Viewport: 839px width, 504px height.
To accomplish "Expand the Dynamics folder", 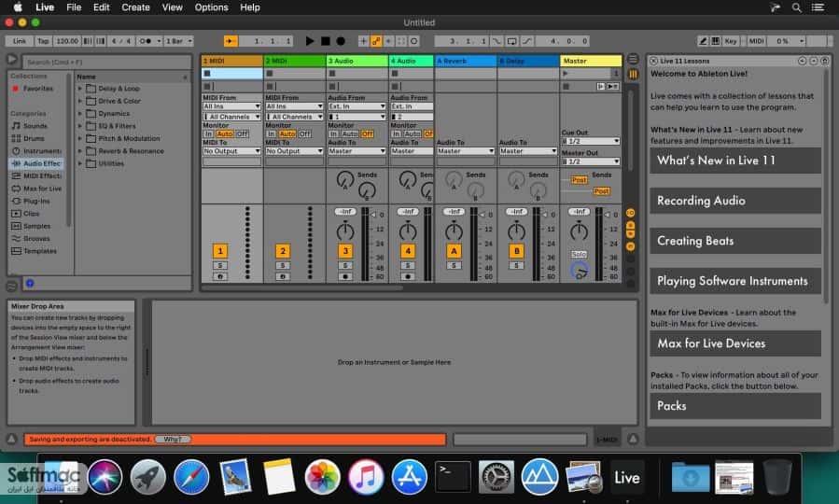I will [80, 114].
